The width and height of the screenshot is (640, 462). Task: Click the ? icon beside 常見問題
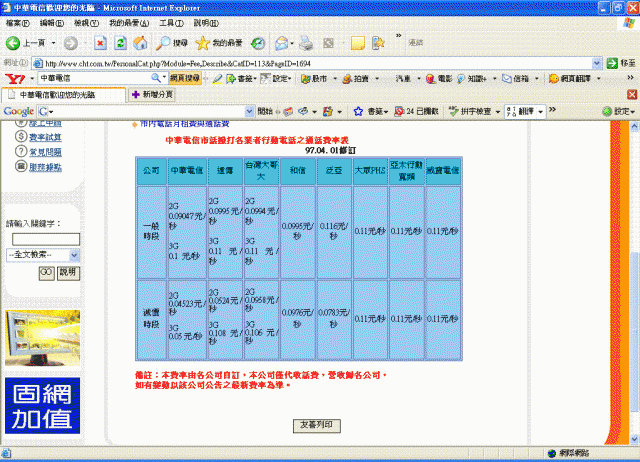21,151
